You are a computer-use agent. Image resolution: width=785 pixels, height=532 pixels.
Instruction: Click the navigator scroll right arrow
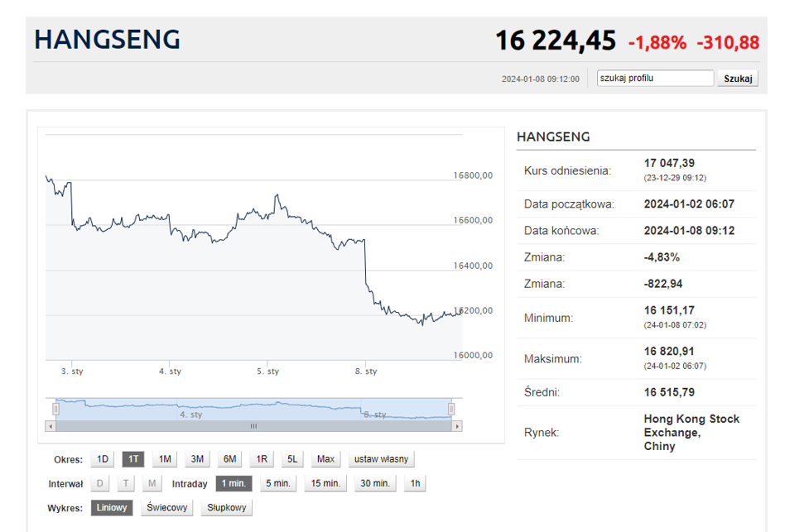pos(457,426)
